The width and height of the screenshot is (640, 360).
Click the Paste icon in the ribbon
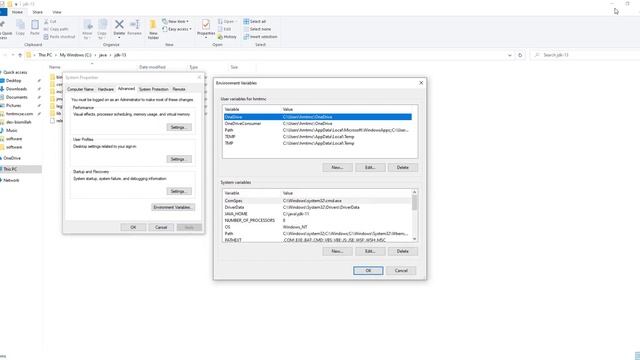coord(35,25)
